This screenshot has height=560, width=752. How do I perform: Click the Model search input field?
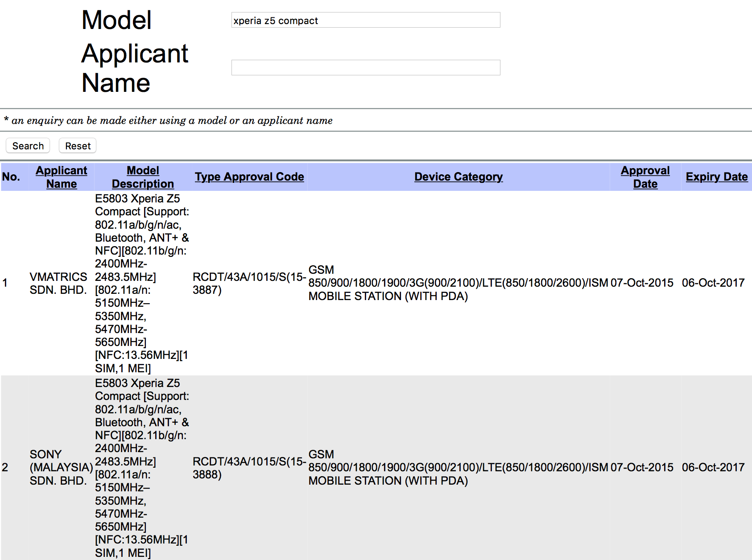click(x=366, y=20)
